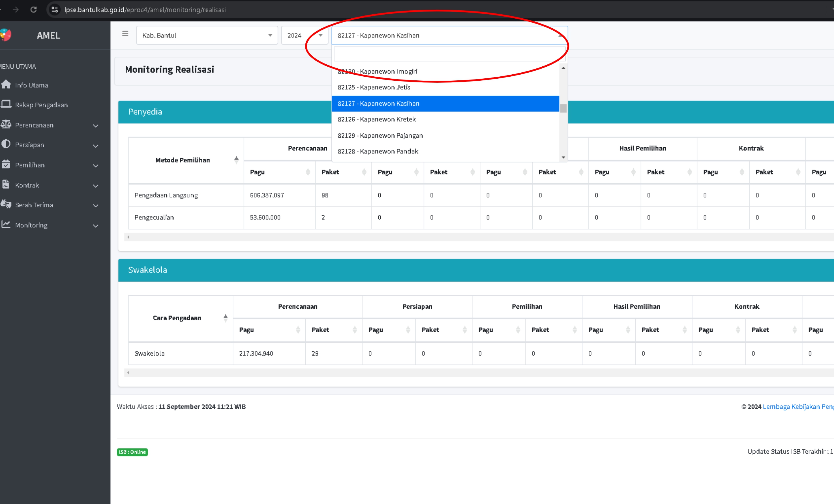Viewport: 834px width, 504px height.
Task: Click the Swakelola panel header
Action: click(x=476, y=270)
